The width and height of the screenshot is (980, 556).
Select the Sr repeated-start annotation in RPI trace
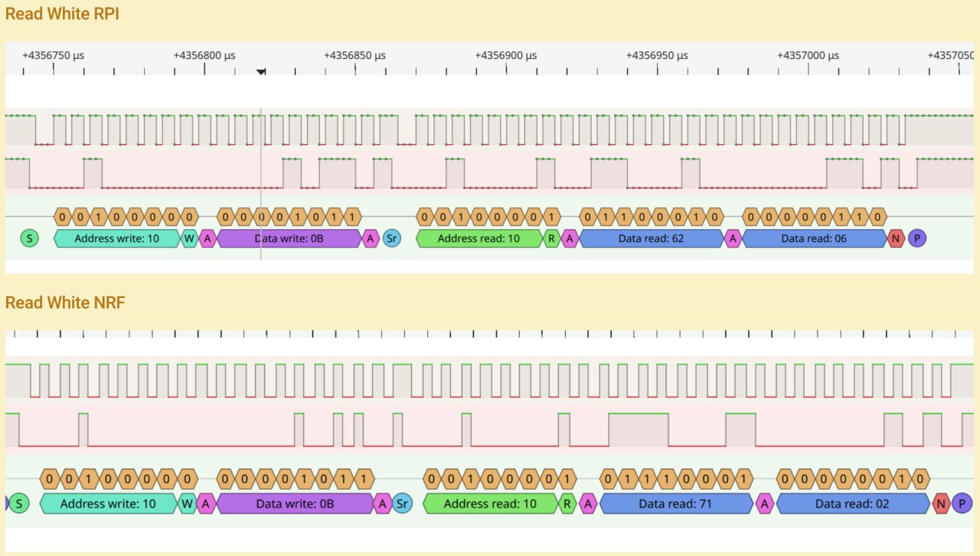[x=392, y=238]
